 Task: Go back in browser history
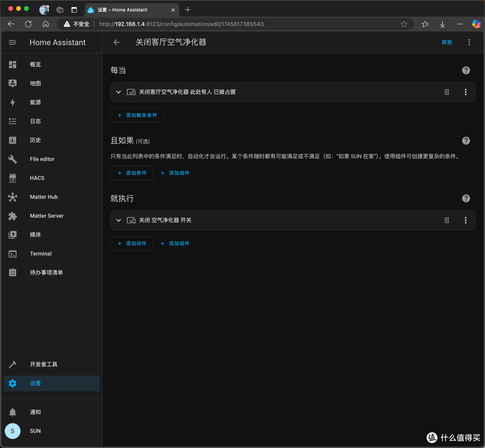pyautogui.click(x=11, y=24)
